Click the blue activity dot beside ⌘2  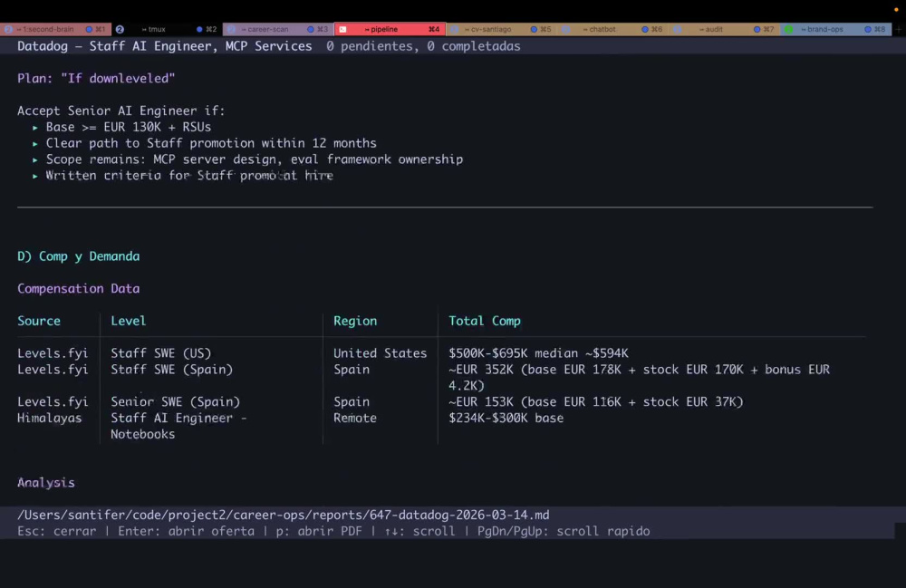coord(199,29)
